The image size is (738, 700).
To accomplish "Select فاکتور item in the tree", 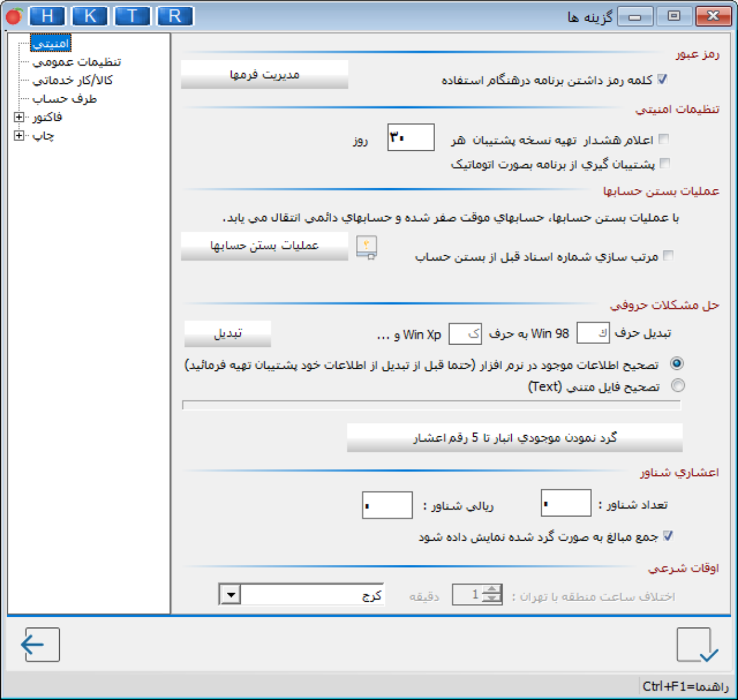I will (47, 117).
